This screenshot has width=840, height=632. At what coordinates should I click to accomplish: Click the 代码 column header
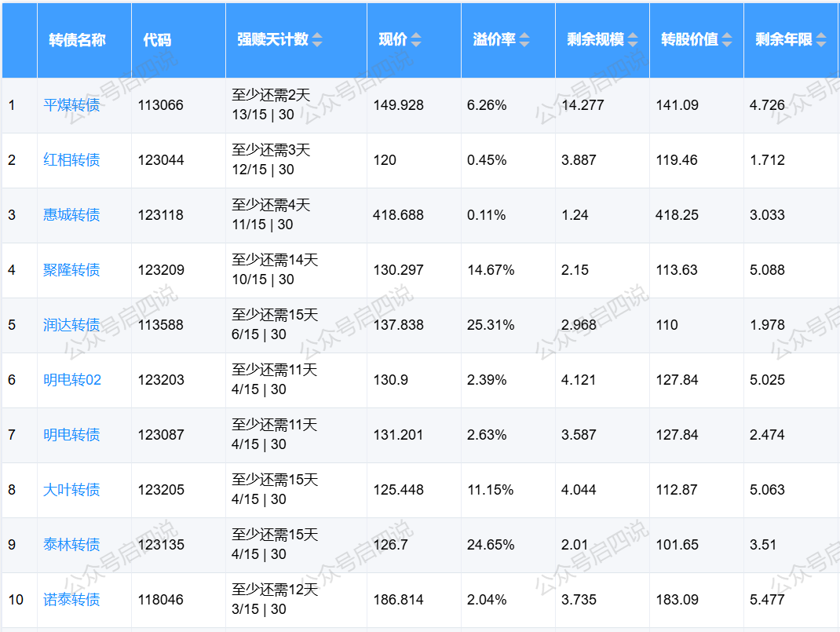tap(157, 40)
